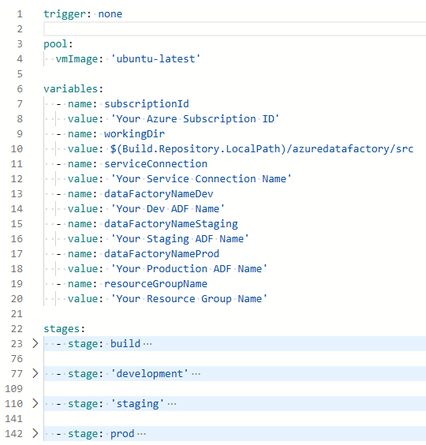Viewport: 426px width, 445px height.
Task: Click the 'build' stage name text
Action: (125, 343)
